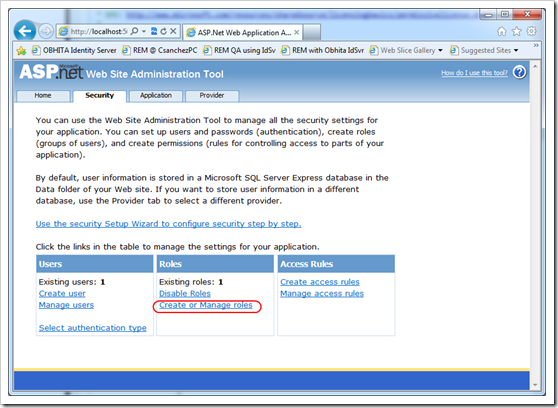
Task: Click the page scrollbar down arrow
Action: [x=535, y=385]
